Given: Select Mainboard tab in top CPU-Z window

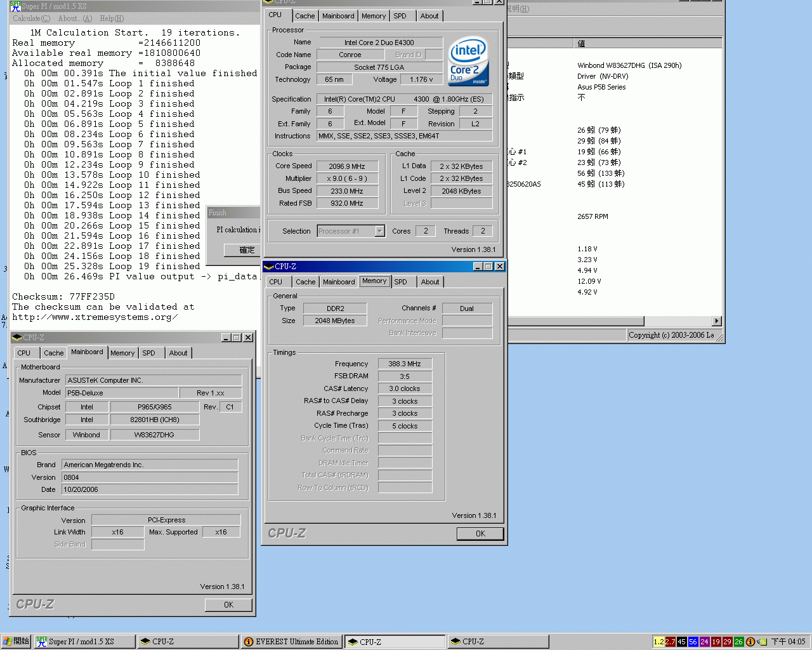Looking at the screenshot, I should 338,16.
